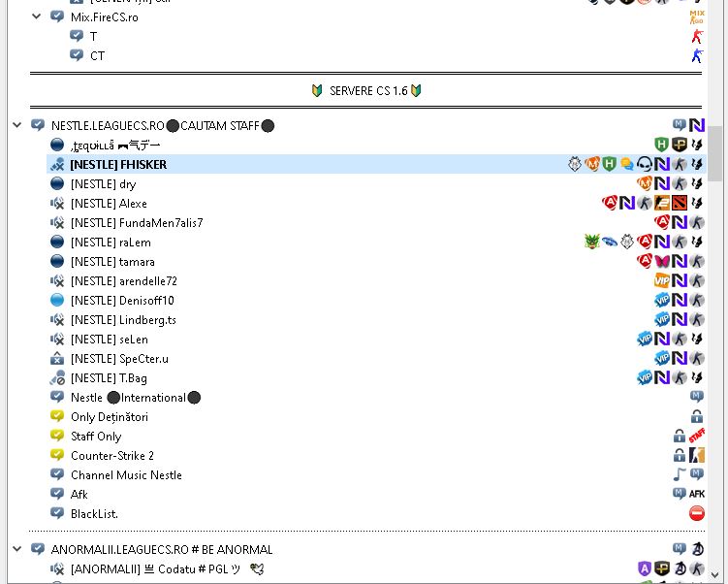
Task: Select the NESTLE.LEAGUECS.RO CAUTAM STAFF channel
Action: click(163, 125)
